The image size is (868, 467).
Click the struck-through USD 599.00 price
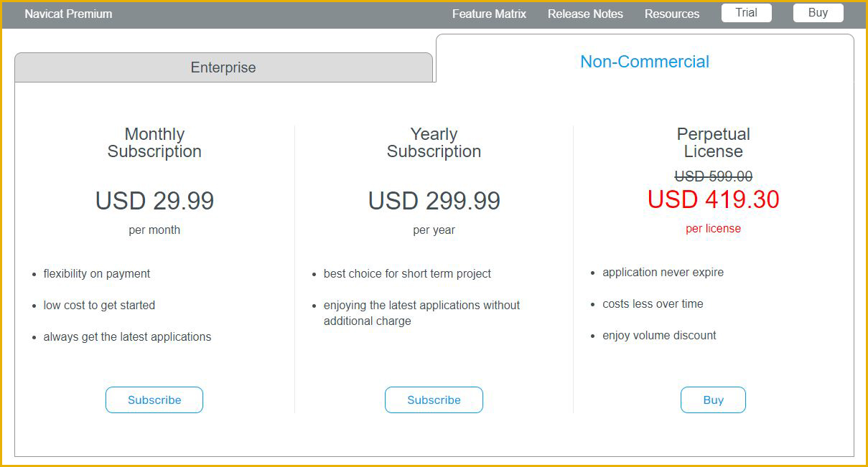coord(713,176)
